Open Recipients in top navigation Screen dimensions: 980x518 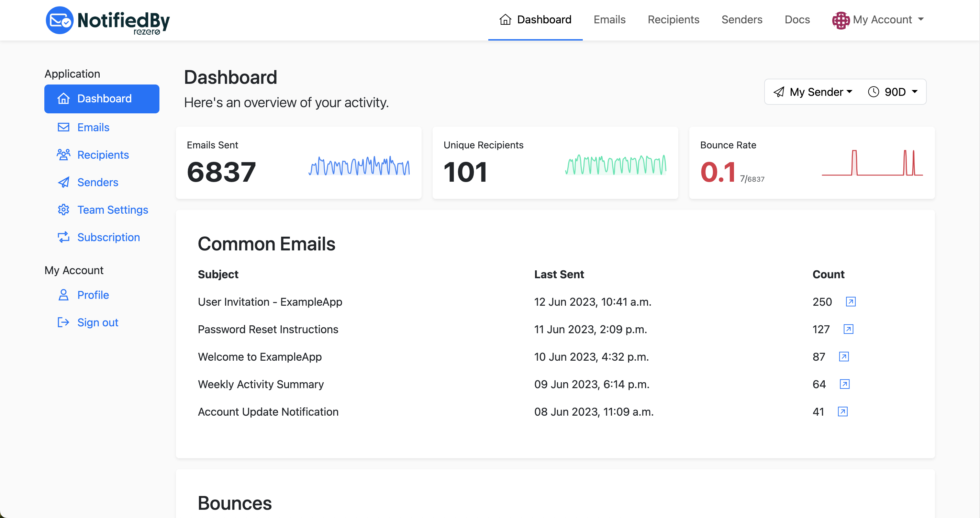pyautogui.click(x=673, y=19)
